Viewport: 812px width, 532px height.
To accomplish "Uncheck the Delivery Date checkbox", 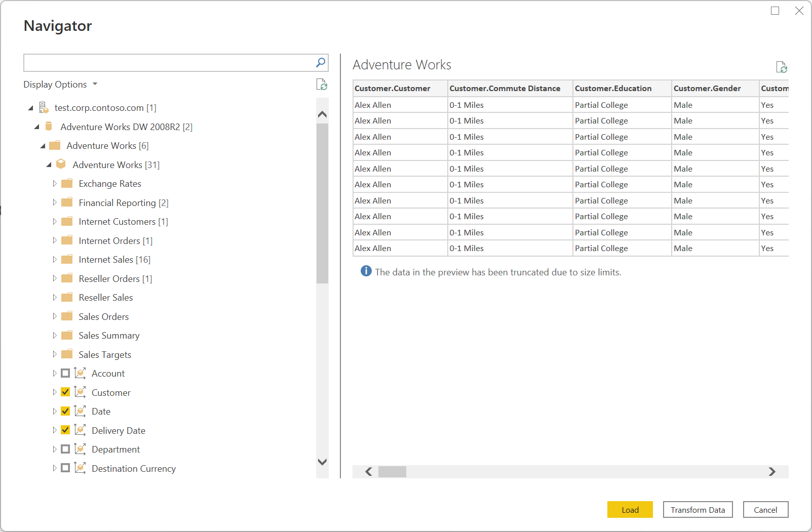I will click(x=65, y=430).
